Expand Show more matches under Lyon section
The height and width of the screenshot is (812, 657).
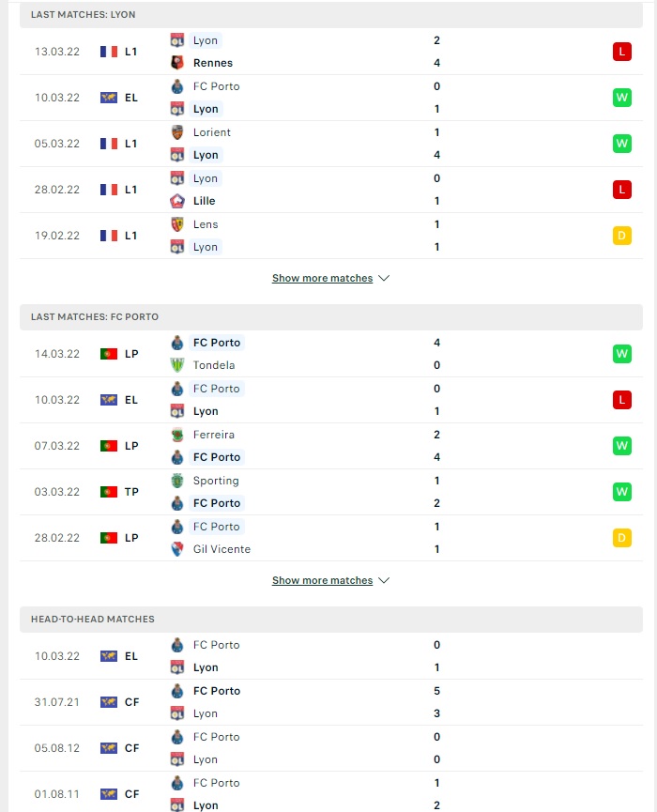coord(322,278)
